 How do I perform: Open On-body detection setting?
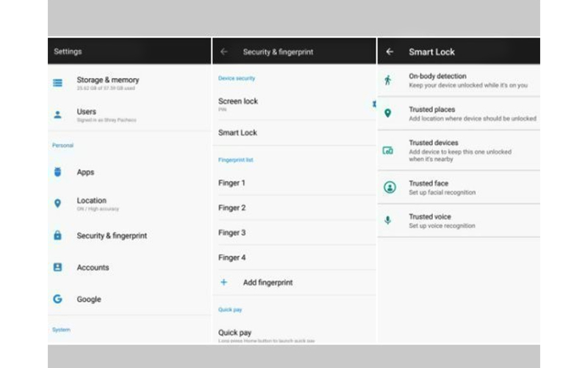(x=459, y=80)
